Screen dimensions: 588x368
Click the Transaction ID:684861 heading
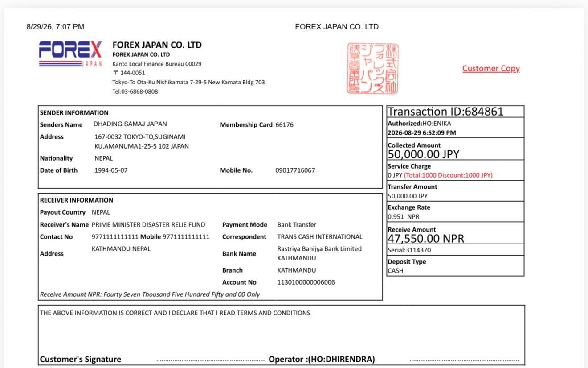coord(445,112)
